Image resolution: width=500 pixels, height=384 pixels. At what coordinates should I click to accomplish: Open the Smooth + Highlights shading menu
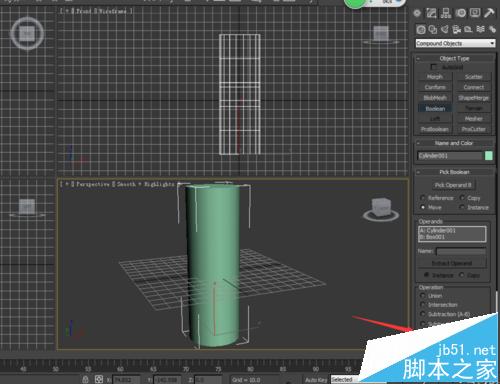tap(145, 184)
